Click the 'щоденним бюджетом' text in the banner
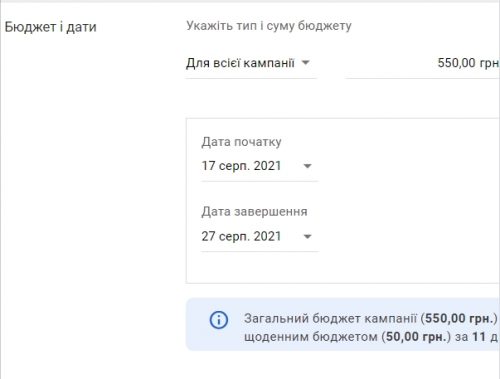Image resolution: width=500 pixels, height=379 pixels. coord(311,337)
